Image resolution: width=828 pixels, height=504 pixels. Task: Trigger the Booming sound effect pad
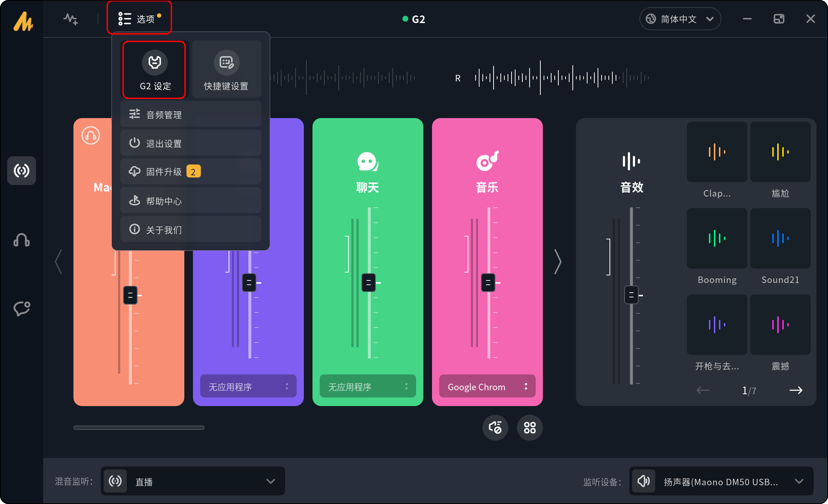pyautogui.click(x=717, y=238)
